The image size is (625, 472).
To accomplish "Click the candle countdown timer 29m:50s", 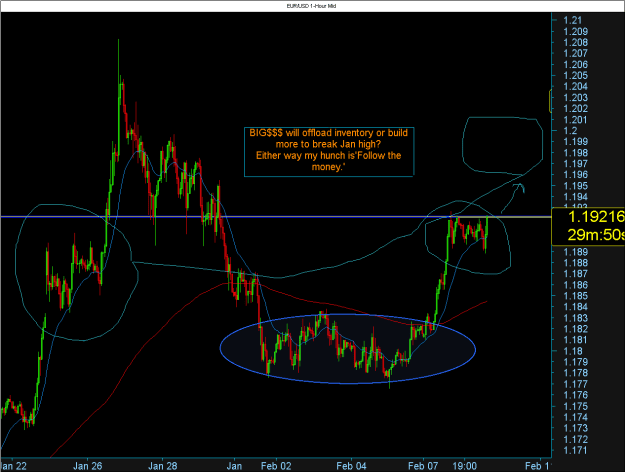I will click(x=596, y=235).
